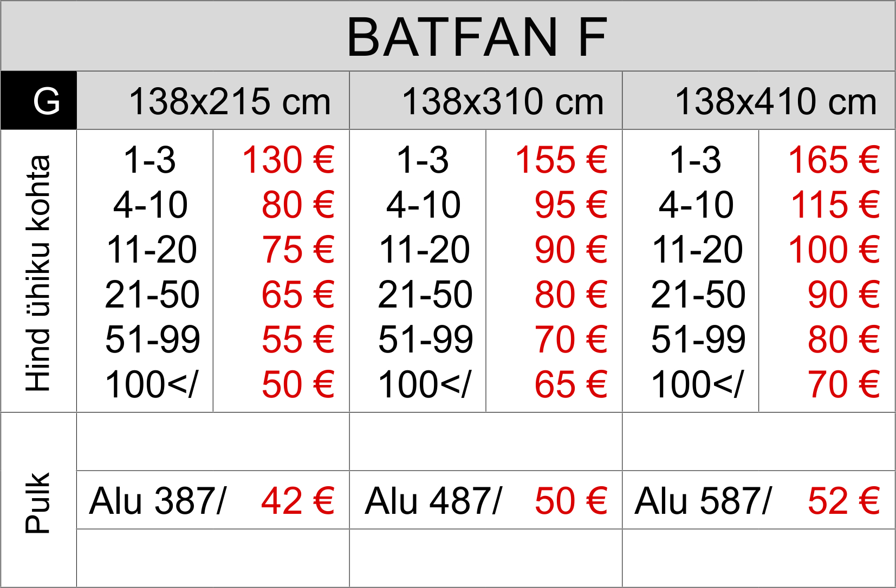
Task: Click the Alu 387/ pole label
Action: (158, 501)
